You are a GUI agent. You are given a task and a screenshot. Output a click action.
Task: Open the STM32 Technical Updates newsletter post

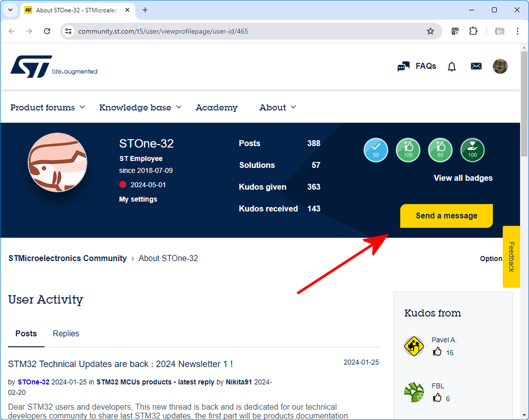120,364
